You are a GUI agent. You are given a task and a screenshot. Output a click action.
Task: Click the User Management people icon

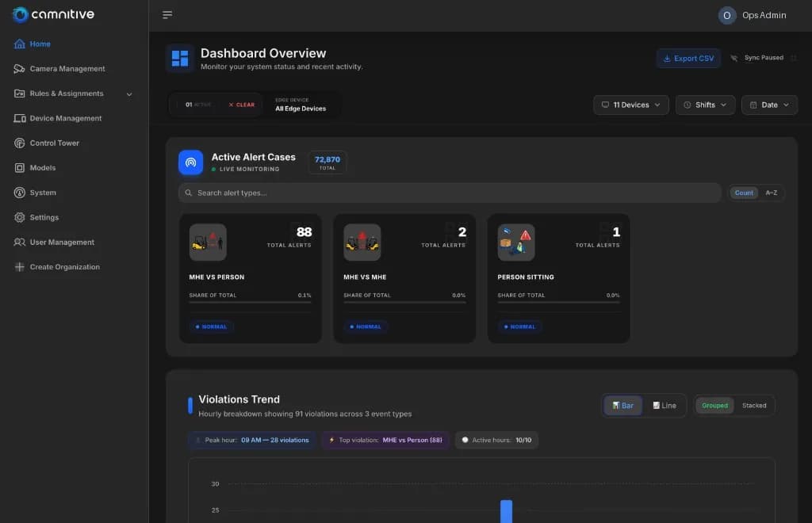pos(20,242)
